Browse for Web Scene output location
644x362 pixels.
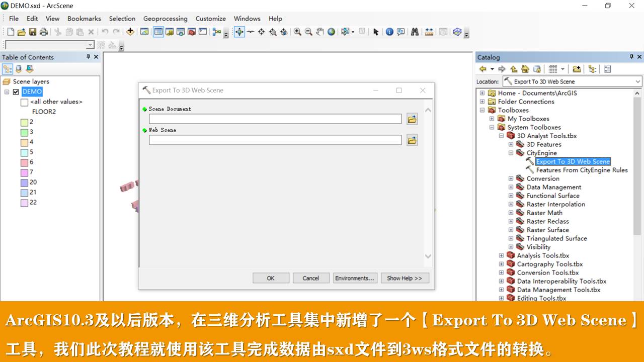click(x=412, y=140)
